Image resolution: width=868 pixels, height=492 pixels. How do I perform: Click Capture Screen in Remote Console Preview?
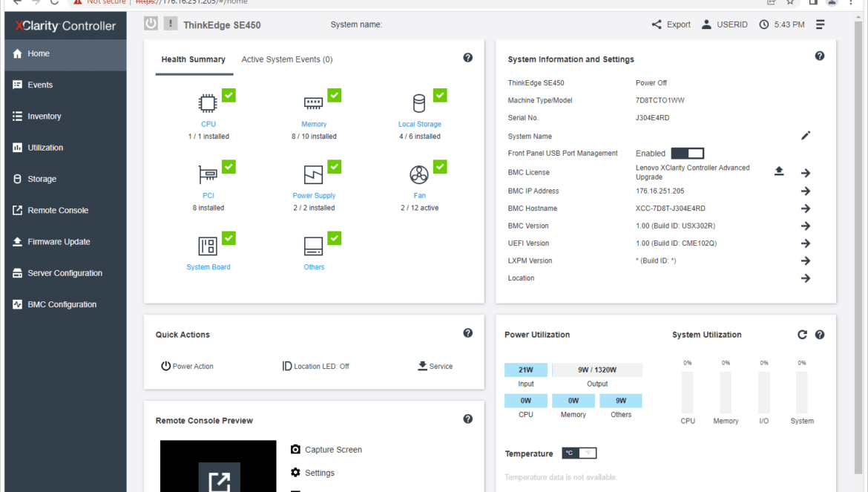(x=326, y=450)
